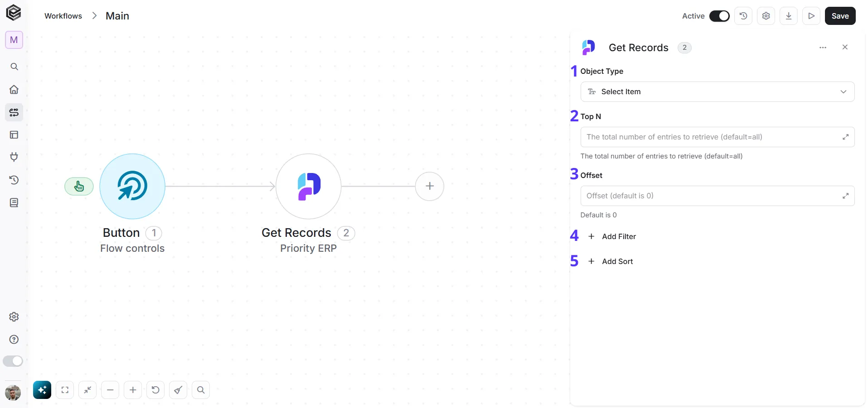The height and width of the screenshot is (408, 868).
Task: Select the Get Records Priority ERP node
Action: point(308,186)
